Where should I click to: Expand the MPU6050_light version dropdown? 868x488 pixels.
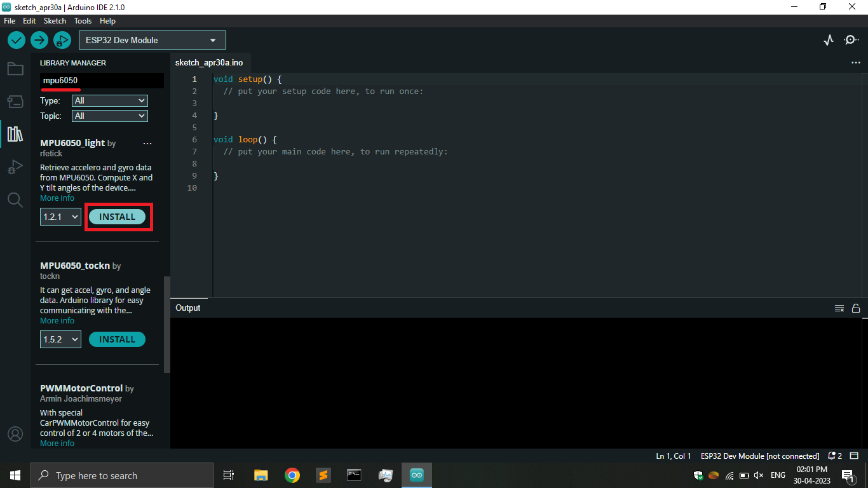[x=60, y=217]
